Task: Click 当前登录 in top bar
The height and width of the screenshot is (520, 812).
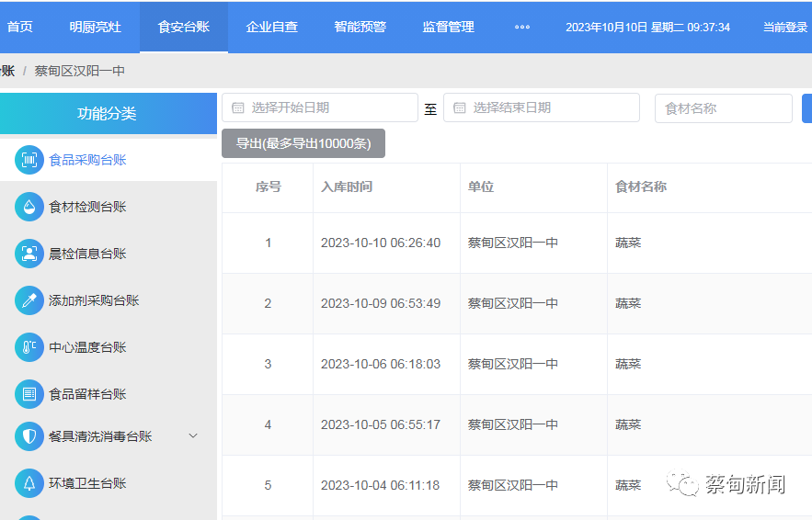Action: click(785, 27)
